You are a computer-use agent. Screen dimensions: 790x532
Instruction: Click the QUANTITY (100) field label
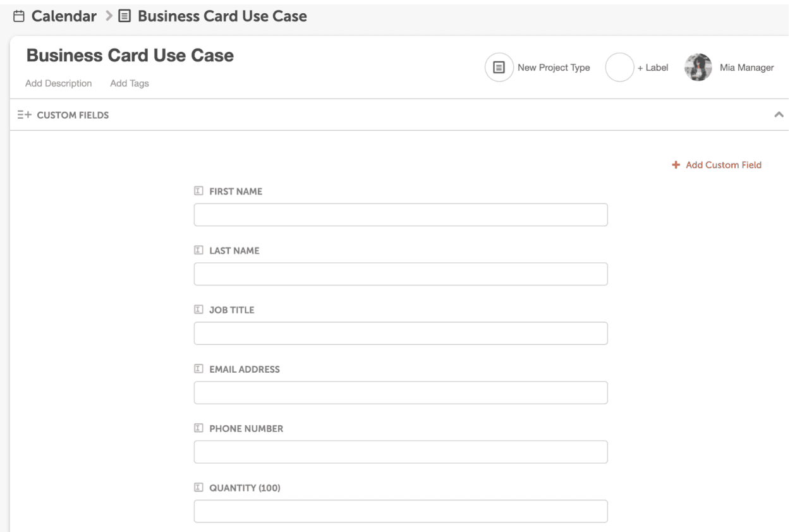(x=245, y=488)
